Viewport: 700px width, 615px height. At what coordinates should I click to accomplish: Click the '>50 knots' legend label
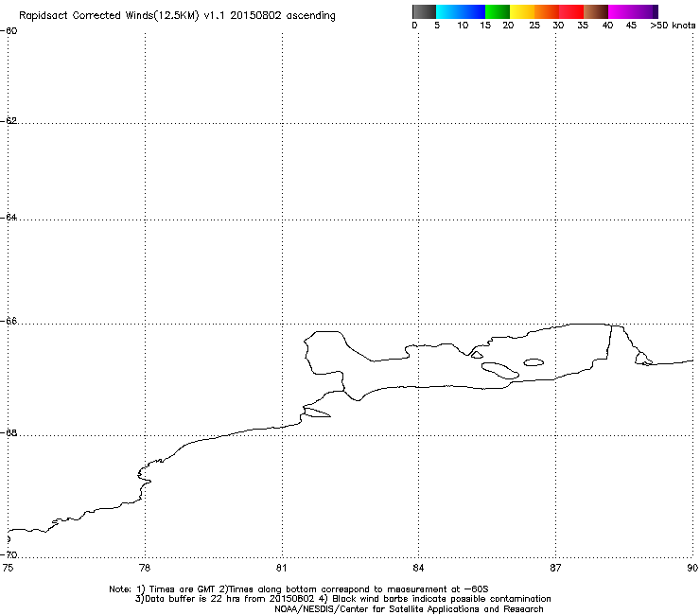(673, 26)
